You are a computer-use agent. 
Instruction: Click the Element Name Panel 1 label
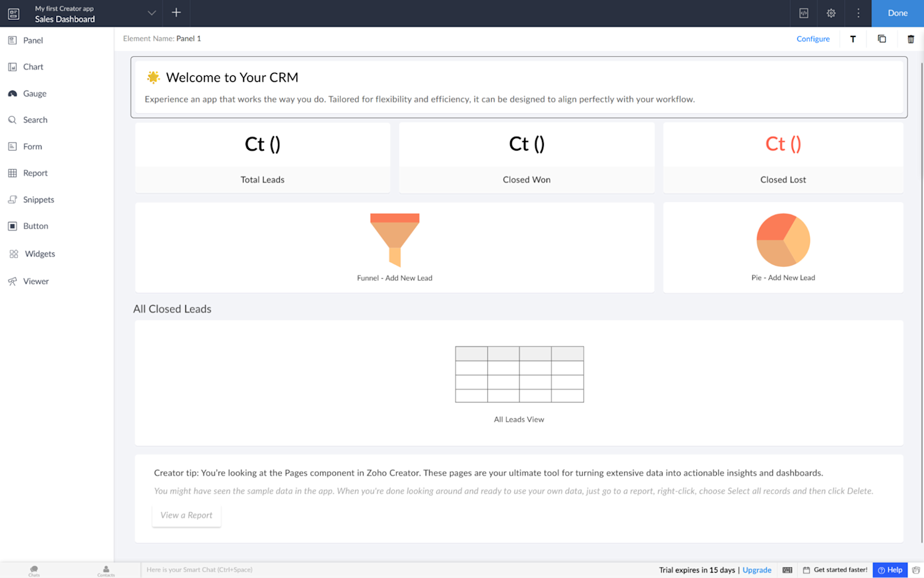pyautogui.click(x=162, y=39)
